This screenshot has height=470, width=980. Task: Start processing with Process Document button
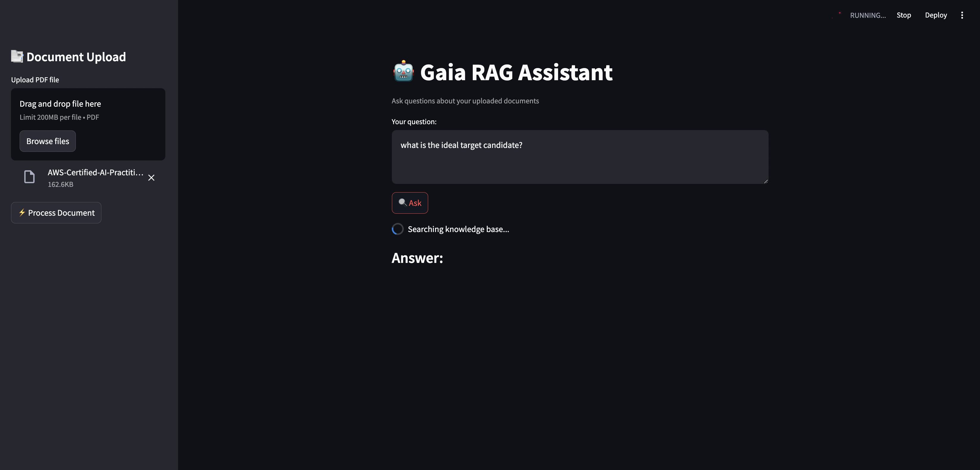[x=56, y=212]
